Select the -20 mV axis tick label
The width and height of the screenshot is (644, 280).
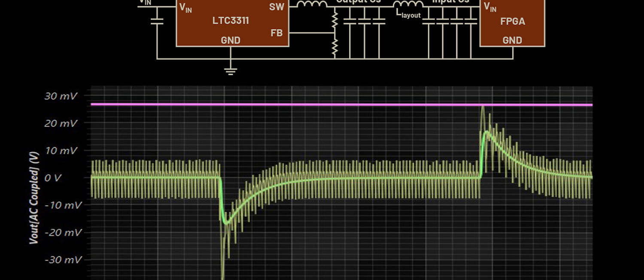(63, 232)
